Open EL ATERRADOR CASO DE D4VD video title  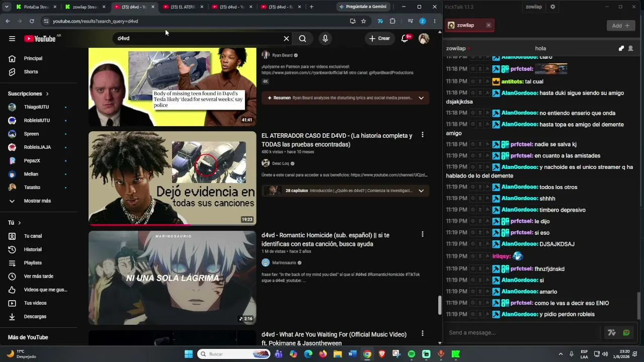tap(337, 140)
